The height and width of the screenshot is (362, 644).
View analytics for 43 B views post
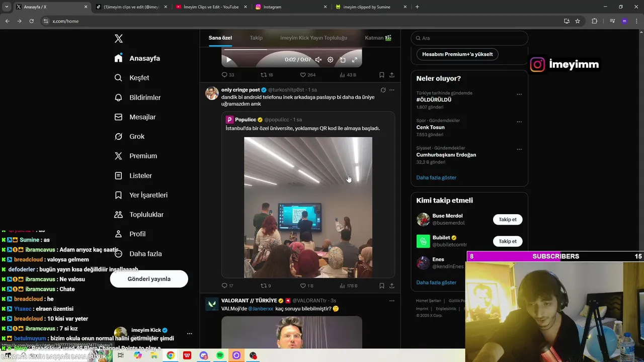click(x=348, y=75)
